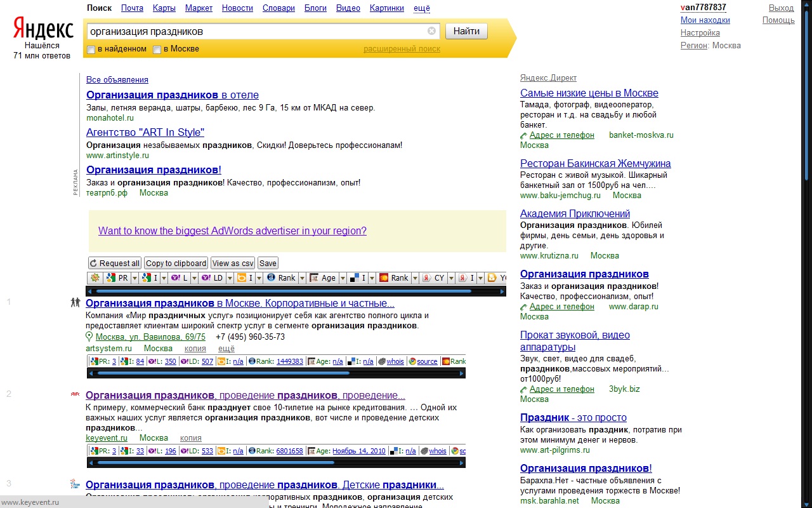The width and height of the screenshot is (812, 508).
Task: Click the whois icon in keyevent.ru stats row
Action: click(x=424, y=451)
